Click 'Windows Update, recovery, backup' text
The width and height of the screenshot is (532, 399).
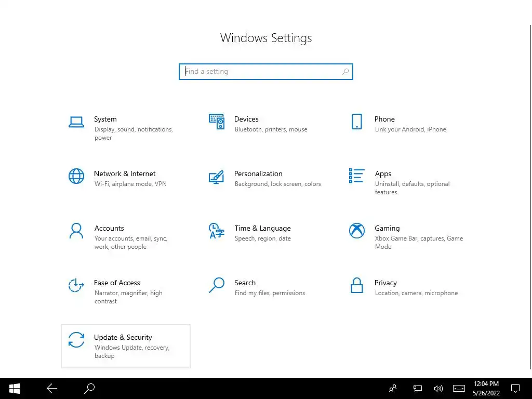131,352
